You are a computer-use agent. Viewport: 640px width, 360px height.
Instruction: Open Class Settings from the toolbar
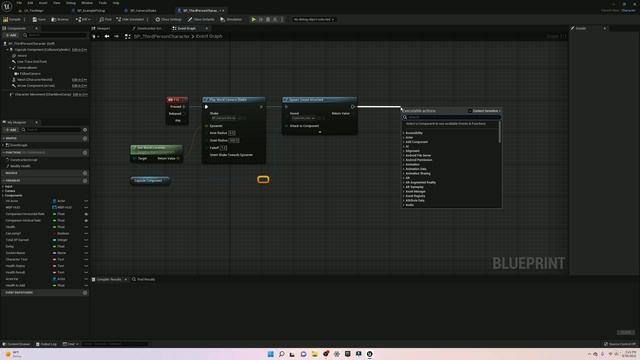169,19
